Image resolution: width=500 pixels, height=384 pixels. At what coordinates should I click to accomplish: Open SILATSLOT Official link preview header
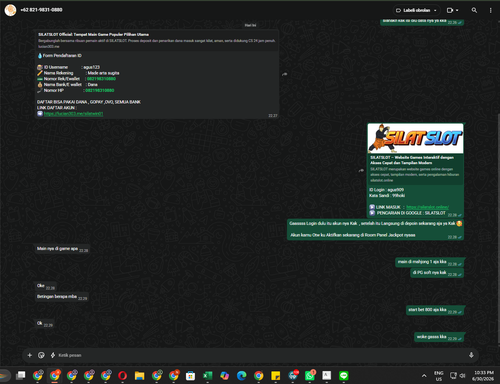tap(157, 40)
